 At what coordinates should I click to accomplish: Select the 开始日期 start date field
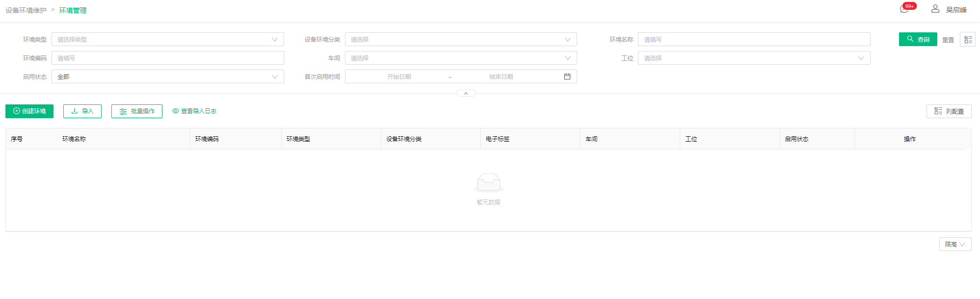coord(399,76)
